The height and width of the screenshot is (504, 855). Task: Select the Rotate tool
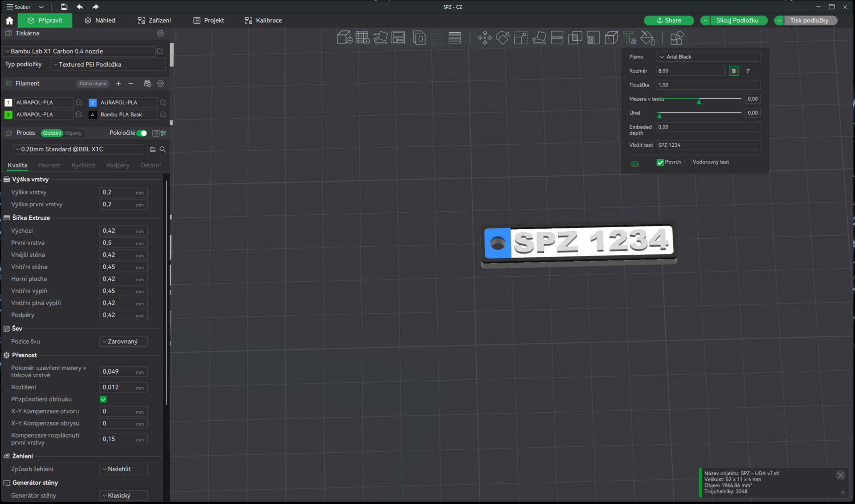click(503, 38)
